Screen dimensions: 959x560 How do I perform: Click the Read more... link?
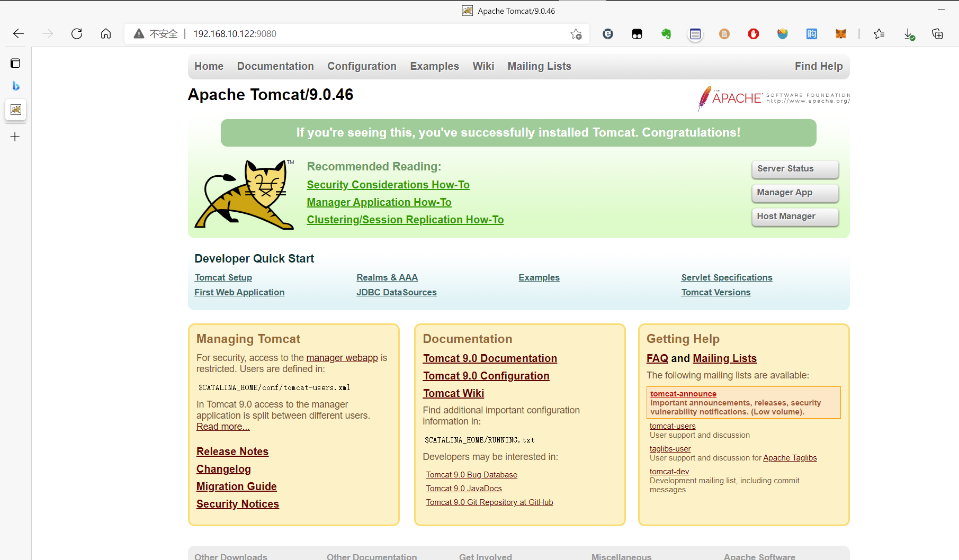point(223,427)
